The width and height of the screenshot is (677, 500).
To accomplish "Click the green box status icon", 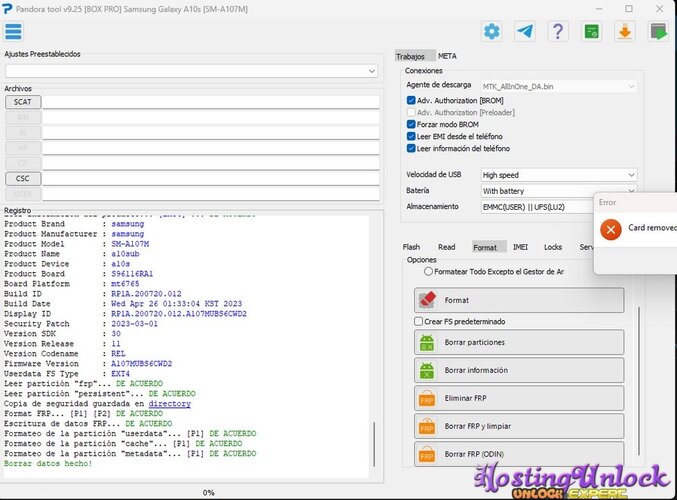I will (x=591, y=32).
